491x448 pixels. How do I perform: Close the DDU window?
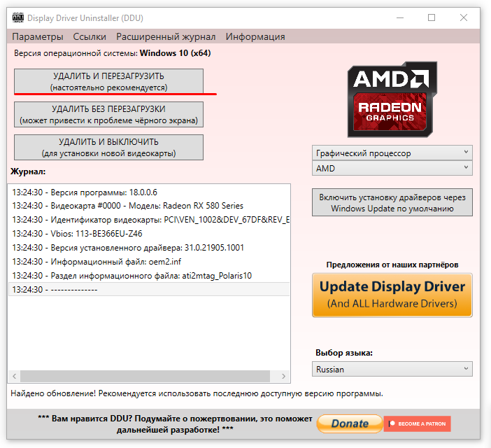coord(464,17)
